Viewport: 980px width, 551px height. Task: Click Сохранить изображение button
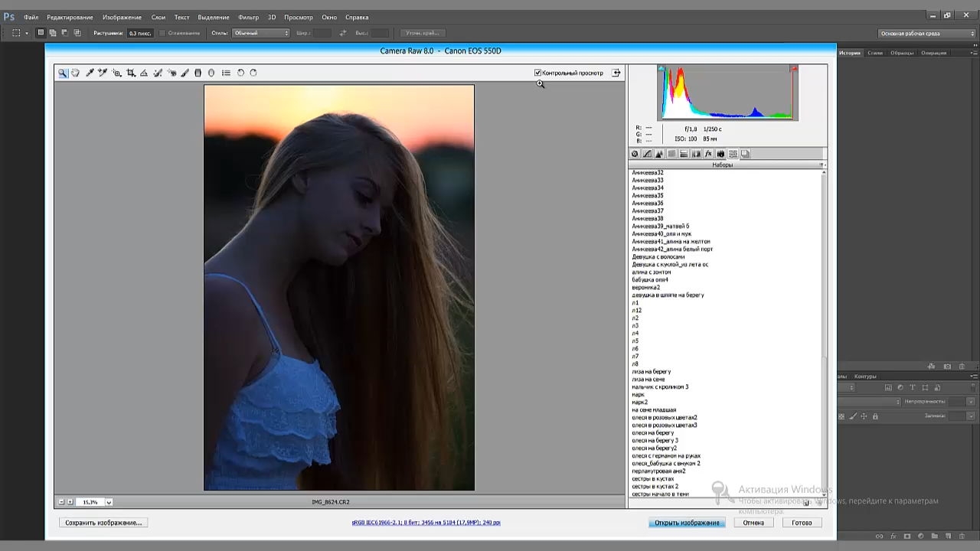click(x=103, y=523)
